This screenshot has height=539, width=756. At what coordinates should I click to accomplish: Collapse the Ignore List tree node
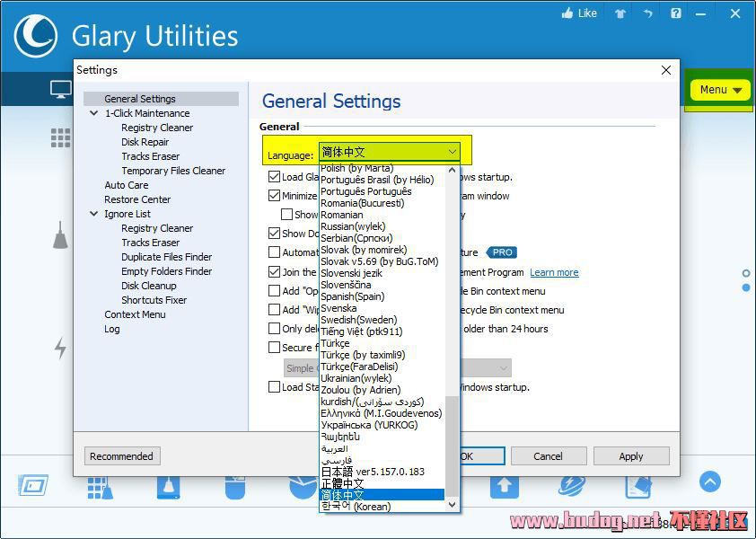(94, 214)
